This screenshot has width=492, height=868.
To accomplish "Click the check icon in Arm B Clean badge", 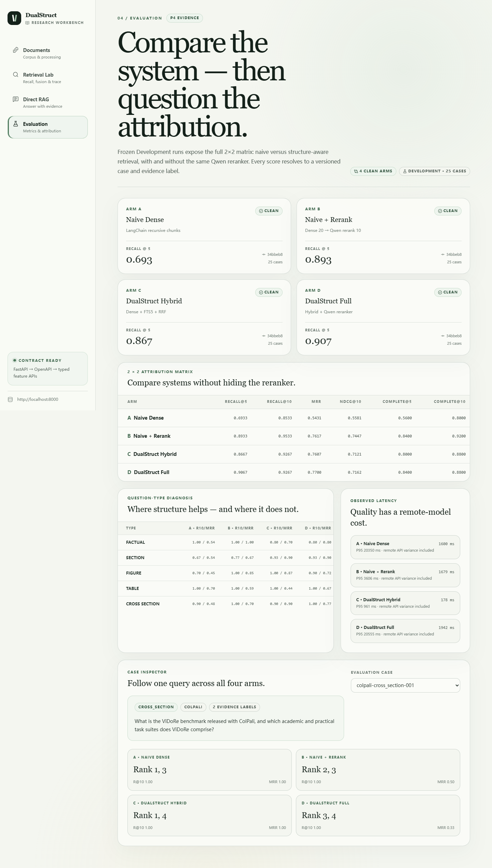I will pyautogui.click(x=440, y=211).
